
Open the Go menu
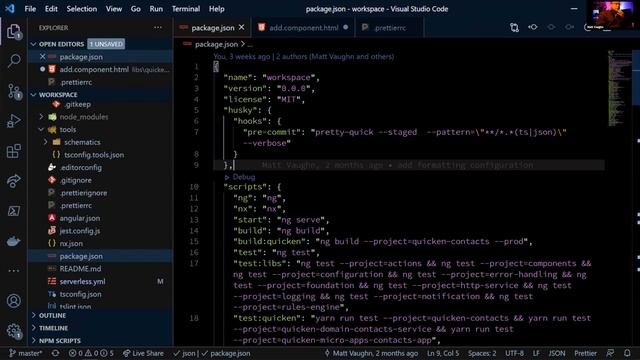click(x=136, y=9)
